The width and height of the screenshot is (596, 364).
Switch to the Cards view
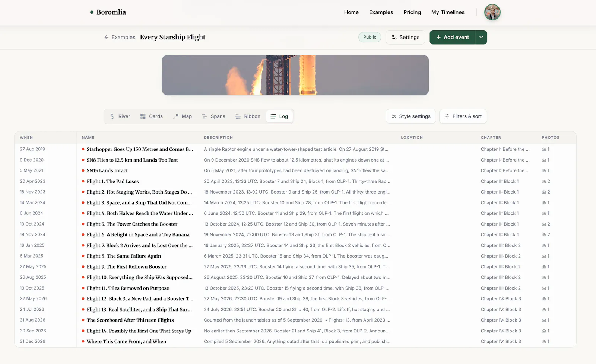[152, 116]
